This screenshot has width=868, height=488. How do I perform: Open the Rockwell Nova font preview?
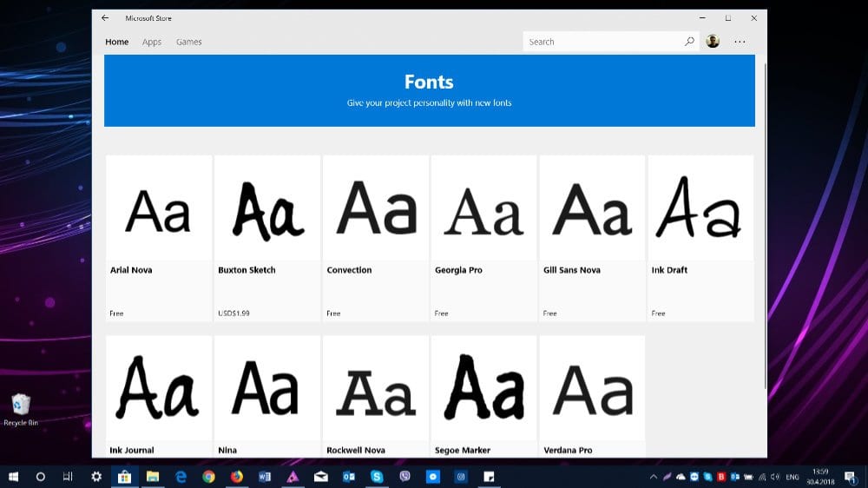pos(375,388)
